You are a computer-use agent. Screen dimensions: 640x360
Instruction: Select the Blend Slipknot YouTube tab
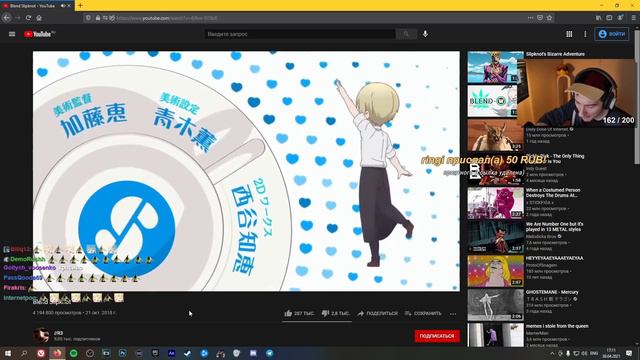click(x=34, y=6)
